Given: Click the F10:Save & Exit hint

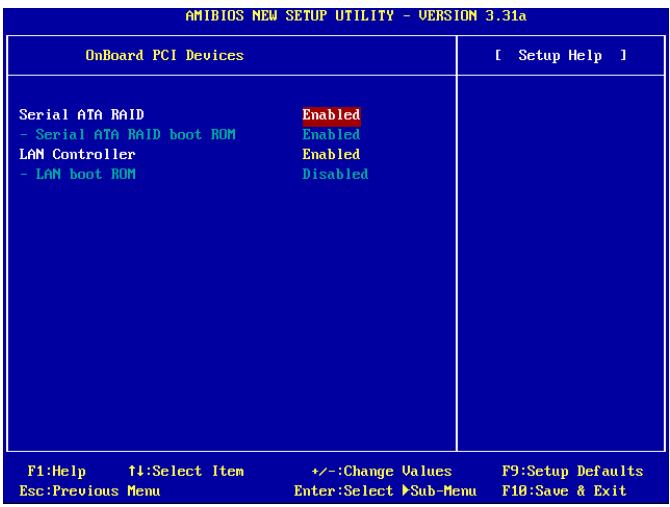Looking at the screenshot, I should pos(564,491).
